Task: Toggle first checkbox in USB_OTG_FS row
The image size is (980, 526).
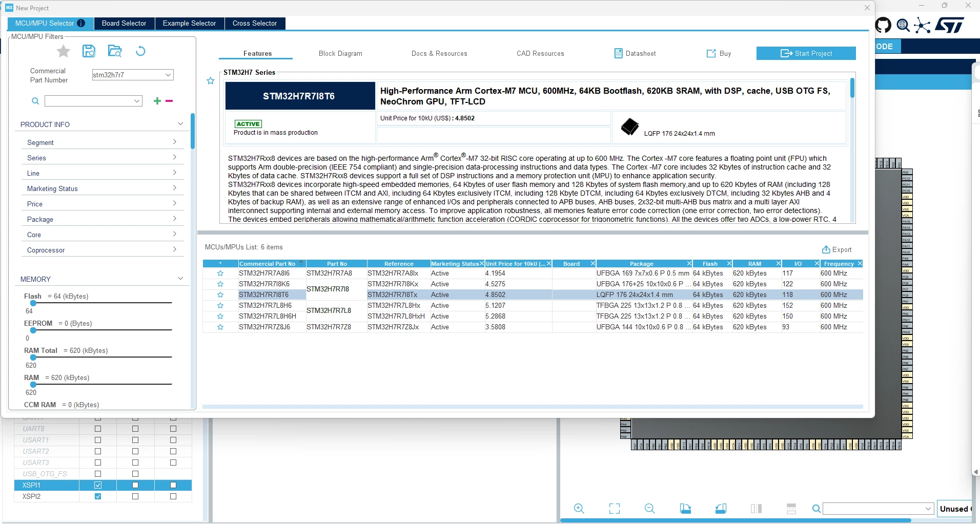Action: [98, 474]
